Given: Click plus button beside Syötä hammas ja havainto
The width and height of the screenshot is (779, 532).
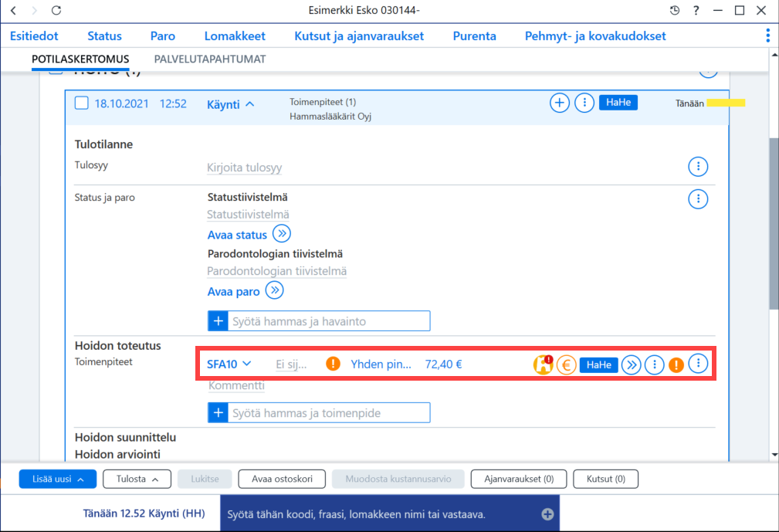Looking at the screenshot, I should click(218, 321).
